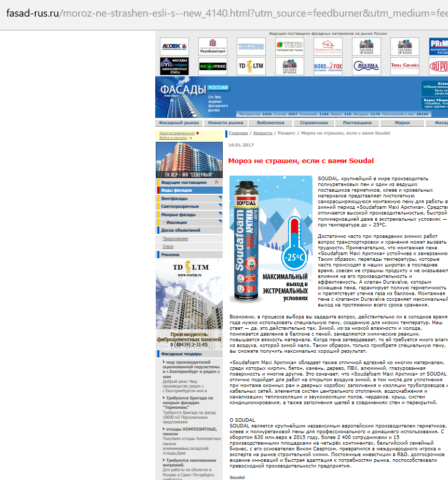Screen dimensions: 448x480
Task: Open the А-Трейдинг фиброцементные плиты logo
Action: (x=174, y=66)
